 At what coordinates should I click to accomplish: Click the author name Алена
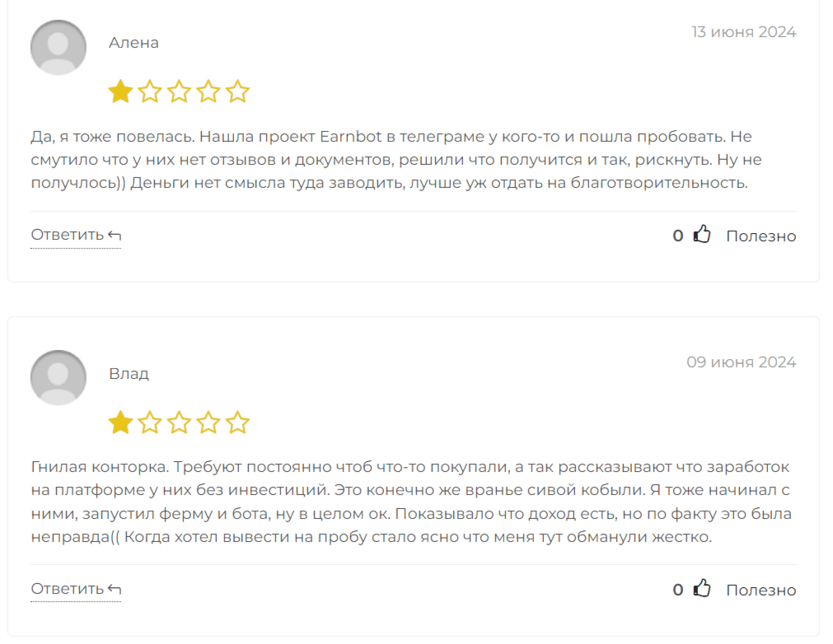(x=133, y=43)
